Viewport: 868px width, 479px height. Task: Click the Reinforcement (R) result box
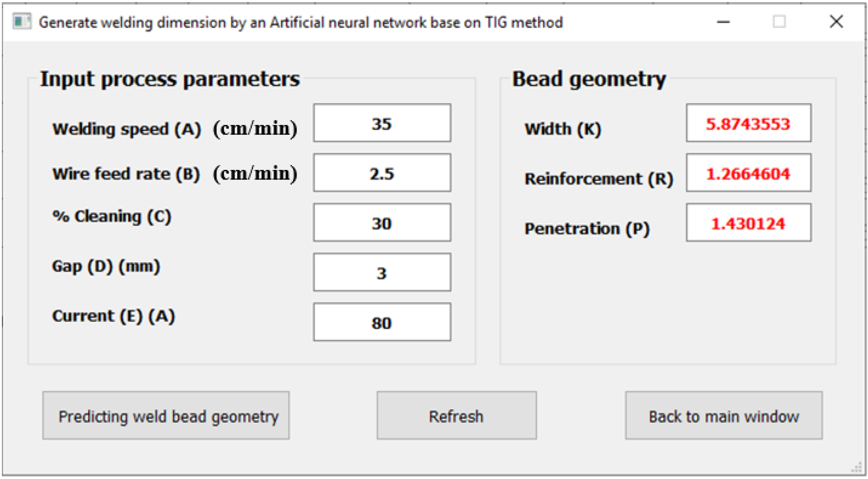point(748,173)
